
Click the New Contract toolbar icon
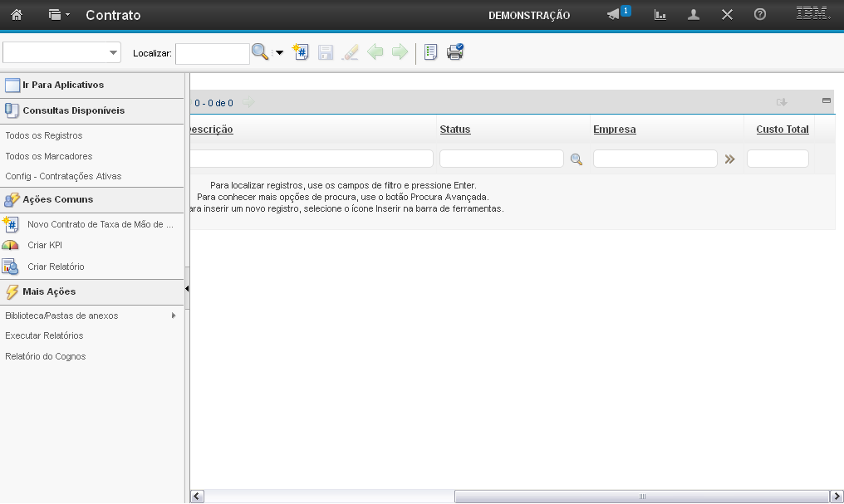tap(301, 52)
